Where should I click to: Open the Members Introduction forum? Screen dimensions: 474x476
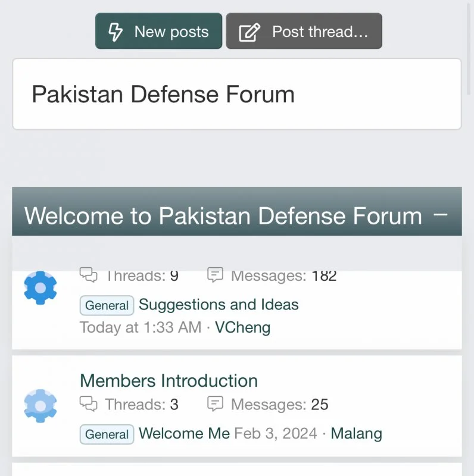(169, 381)
